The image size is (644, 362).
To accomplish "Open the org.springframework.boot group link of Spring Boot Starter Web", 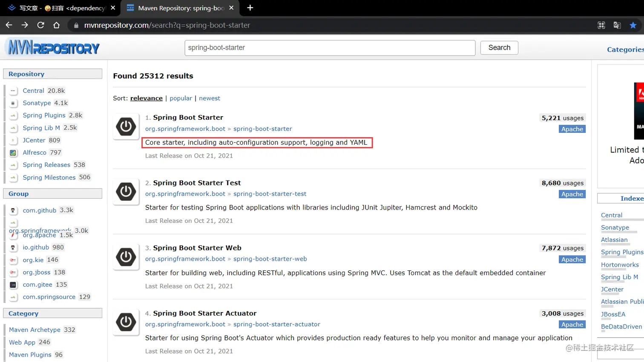I will tap(185, 259).
